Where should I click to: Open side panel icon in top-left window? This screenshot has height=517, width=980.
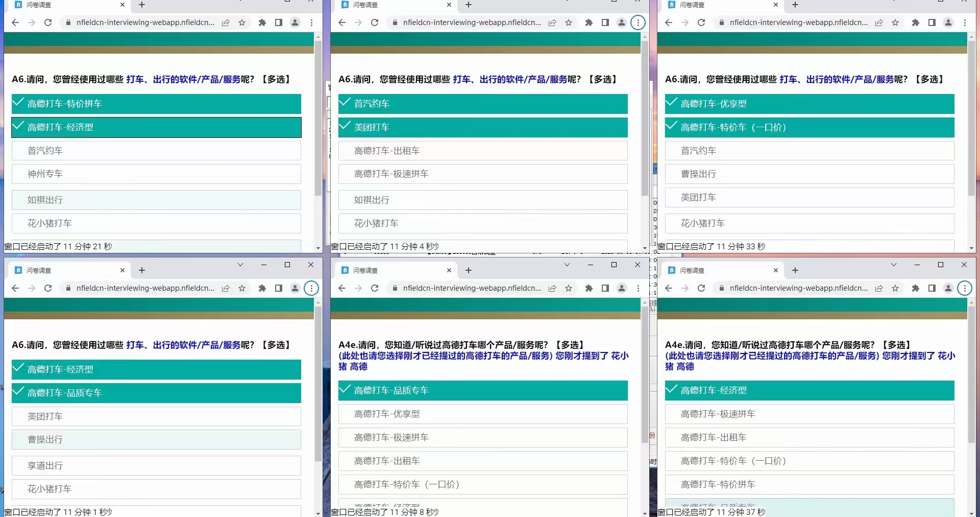279,22
